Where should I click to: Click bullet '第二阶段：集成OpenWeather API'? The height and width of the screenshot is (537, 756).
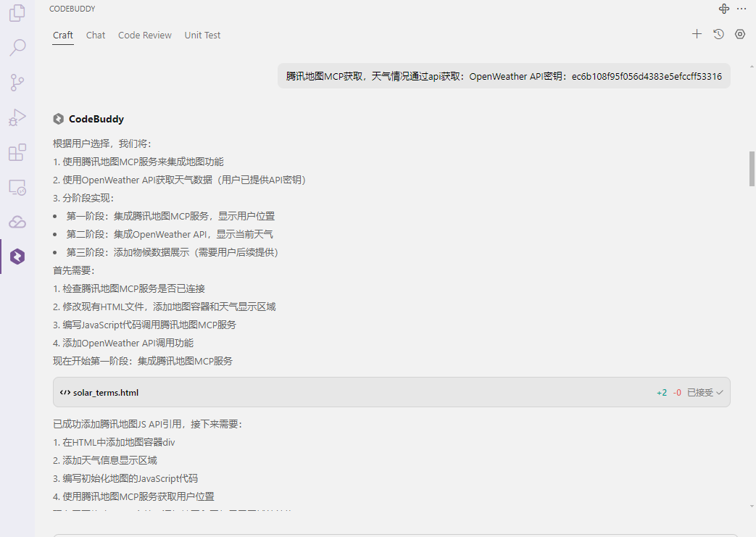(136, 234)
